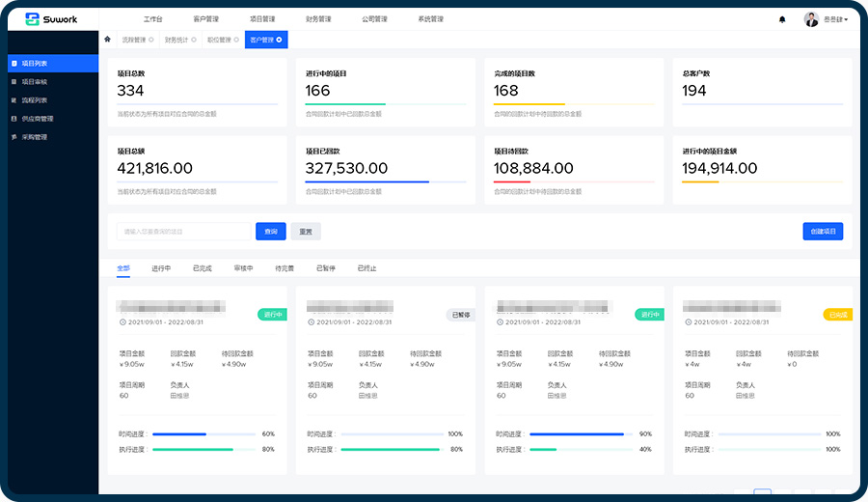
Task: Click the 供应商管理 sidebar icon
Action: pyautogui.click(x=14, y=119)
